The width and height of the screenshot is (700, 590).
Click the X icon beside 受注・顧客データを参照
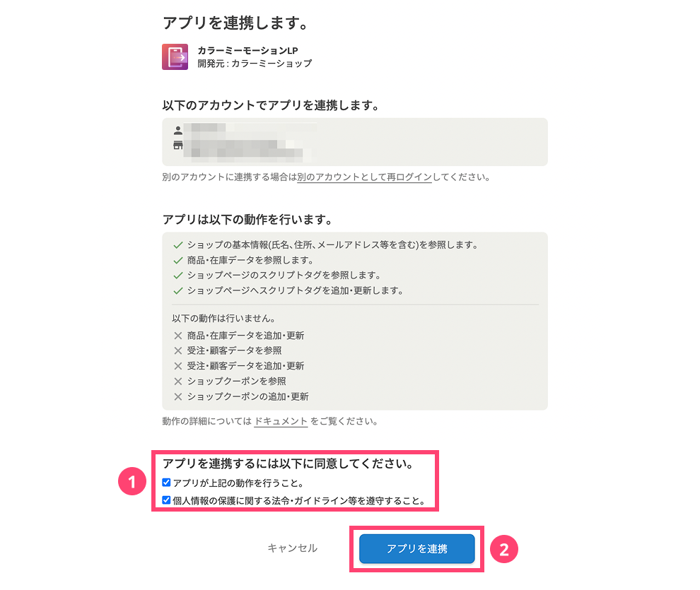178,350
